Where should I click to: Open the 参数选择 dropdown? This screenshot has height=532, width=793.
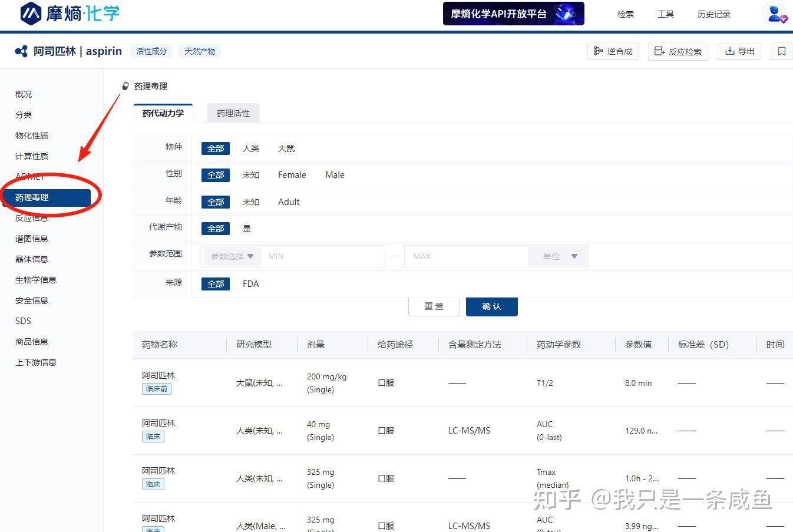pos(232,256)
